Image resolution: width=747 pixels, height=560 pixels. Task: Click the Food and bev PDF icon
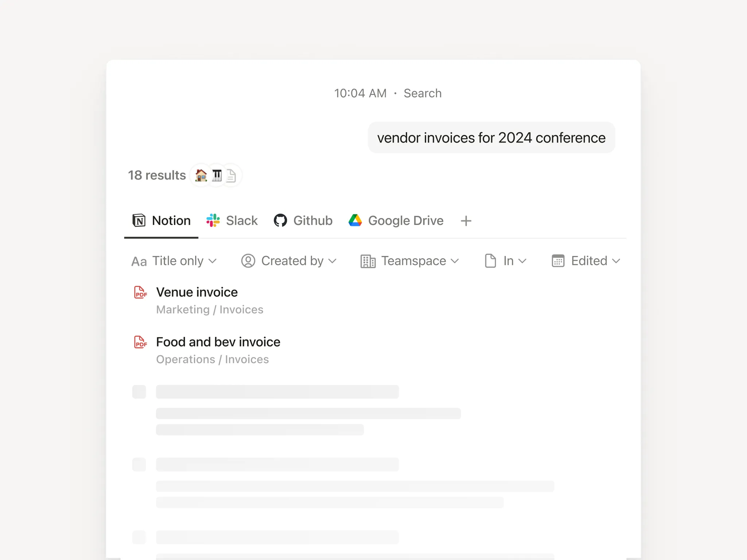coord(140,342)
